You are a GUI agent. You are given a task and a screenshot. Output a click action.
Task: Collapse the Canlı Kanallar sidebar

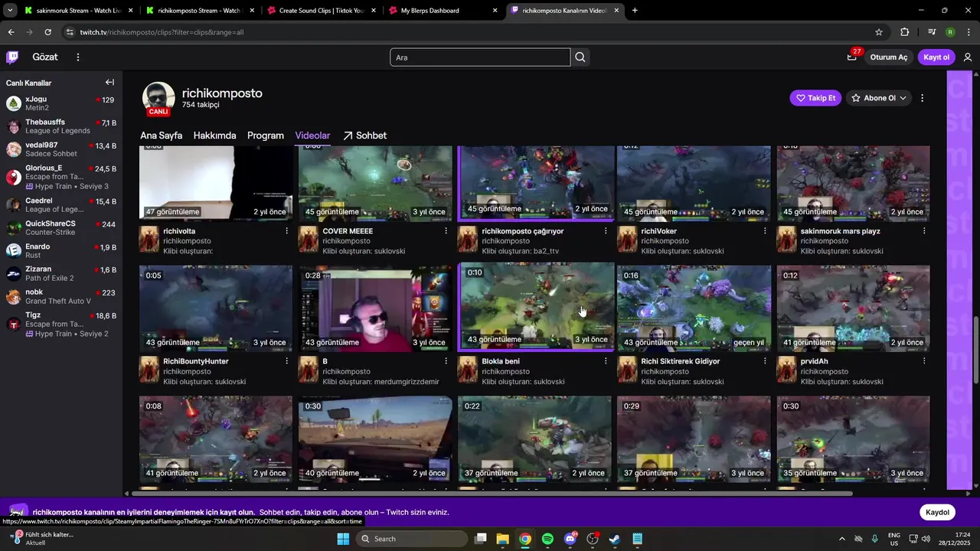[x=109, y=83]
